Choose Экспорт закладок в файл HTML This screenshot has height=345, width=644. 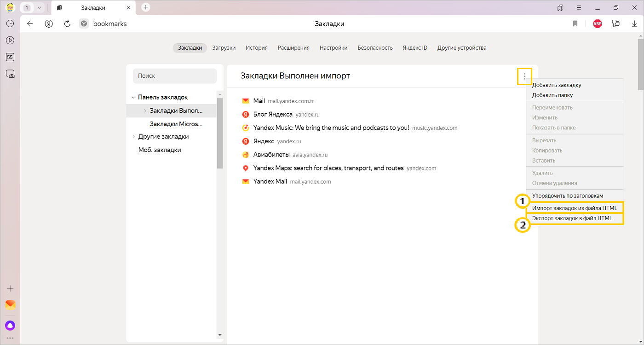click(575, 218)
